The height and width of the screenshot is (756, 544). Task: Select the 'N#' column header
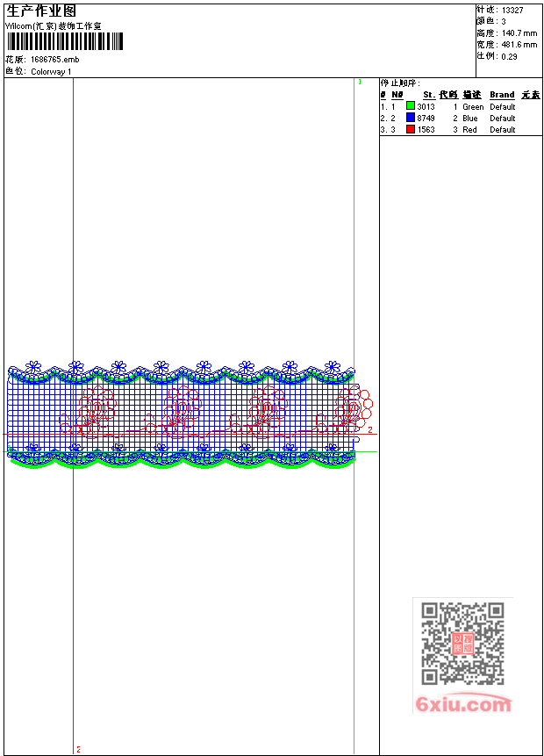(x=397, y=95)
